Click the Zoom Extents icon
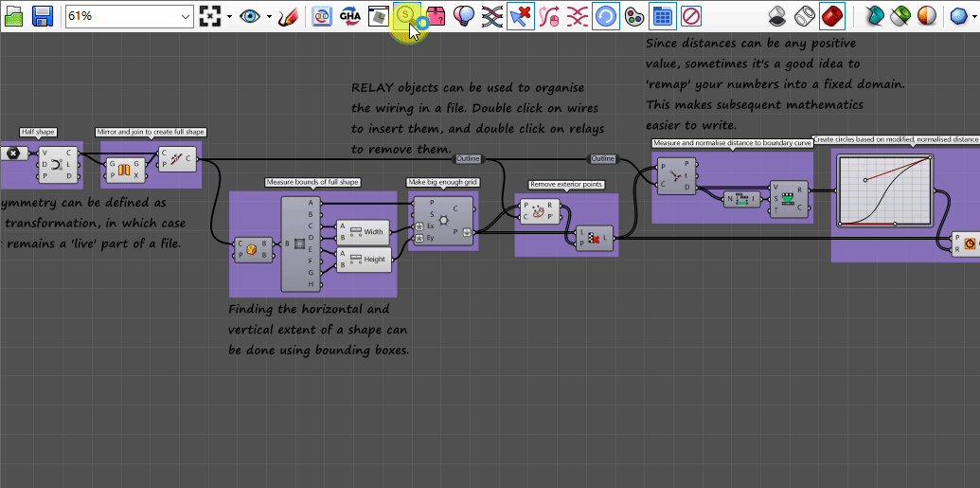 [x=209, y=16]
